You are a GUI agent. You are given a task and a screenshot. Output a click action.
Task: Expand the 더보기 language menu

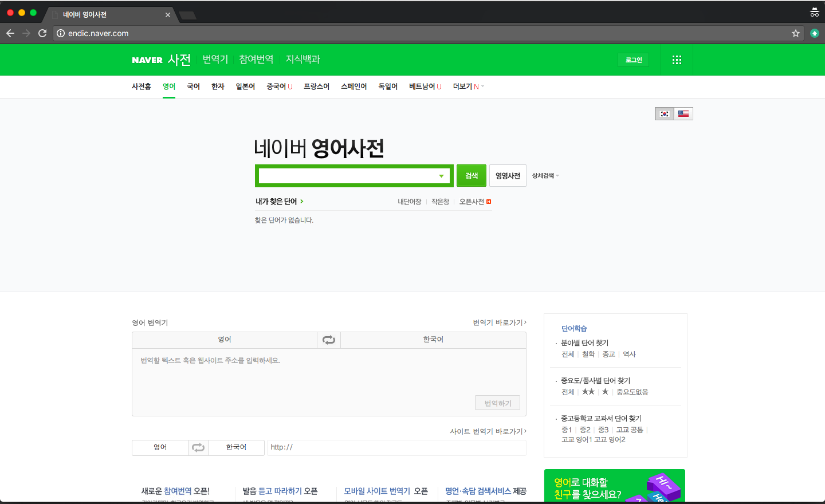coord(469,86)
